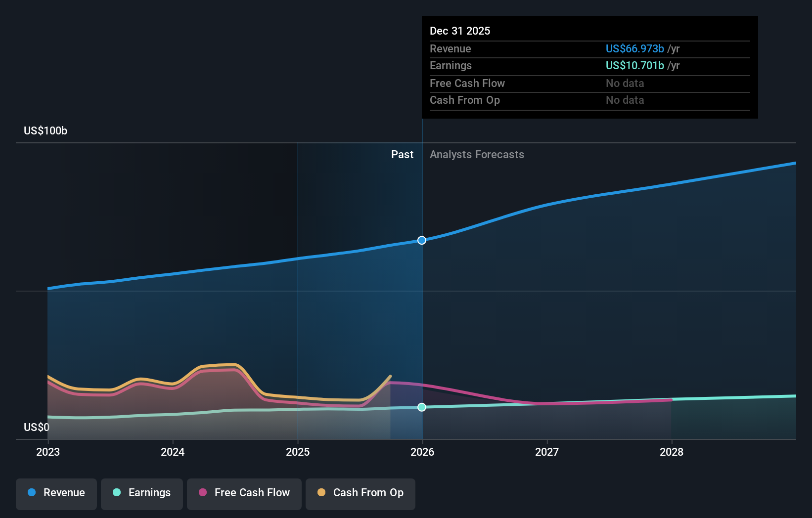Click the US$66.973b revenue value in tooltip

click(634, 49)
